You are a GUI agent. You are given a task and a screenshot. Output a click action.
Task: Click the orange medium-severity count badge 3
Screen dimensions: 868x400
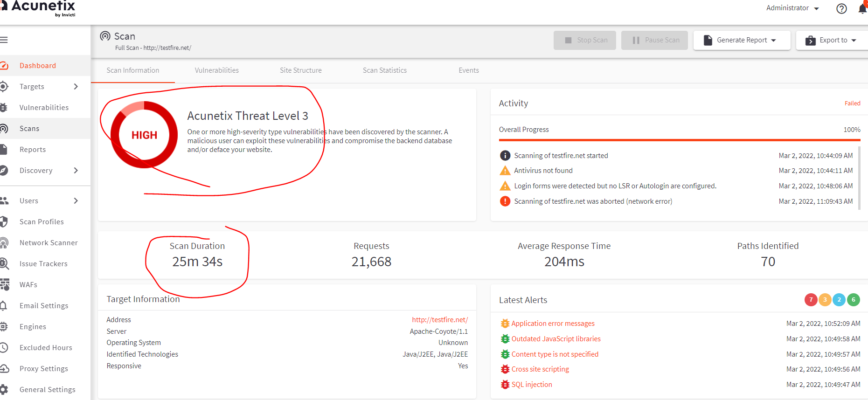click(x=825, y=300)
